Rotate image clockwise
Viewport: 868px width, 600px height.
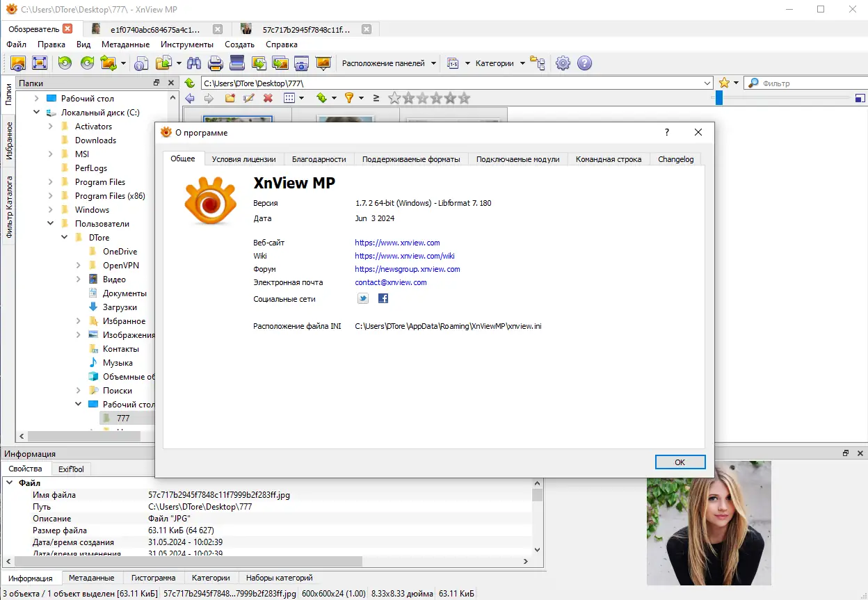tap(87, 63)
